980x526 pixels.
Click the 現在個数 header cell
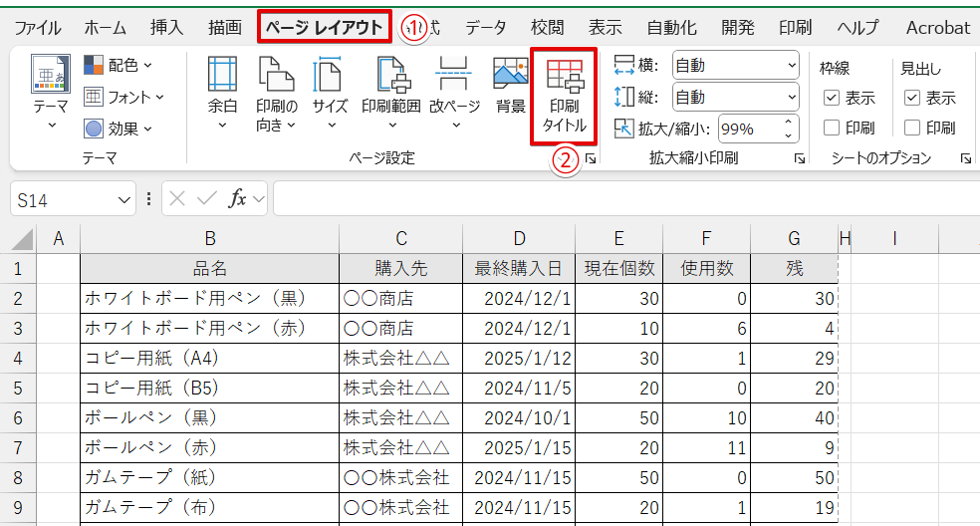coord(618,268)
